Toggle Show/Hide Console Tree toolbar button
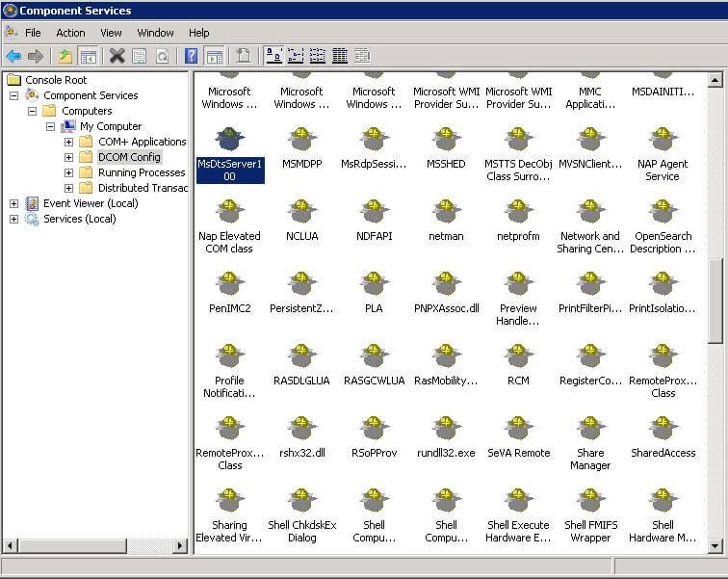Viewport: 728px width, 579px height. tap(89, 57)
